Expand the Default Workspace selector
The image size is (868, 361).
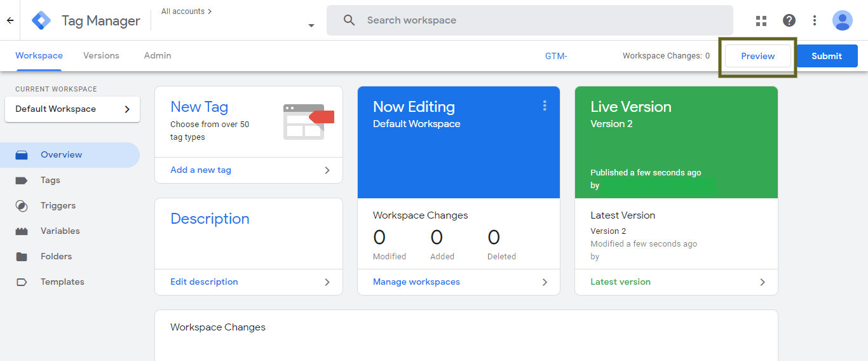tap(72, 109)
